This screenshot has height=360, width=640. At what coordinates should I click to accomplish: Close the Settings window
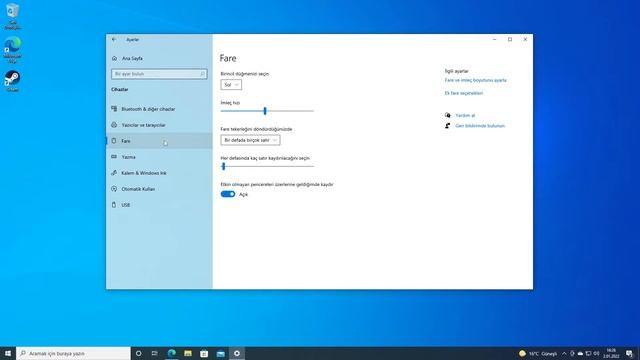[x=525, y=40]
